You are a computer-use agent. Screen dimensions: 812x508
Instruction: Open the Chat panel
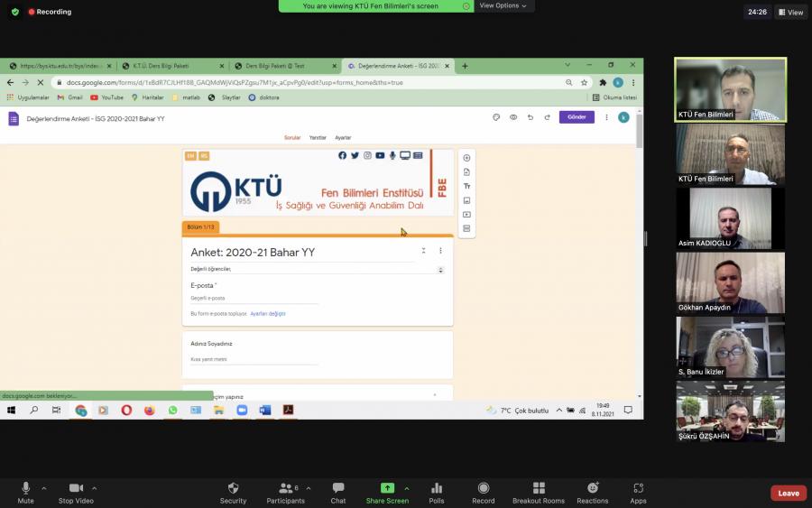338,493
